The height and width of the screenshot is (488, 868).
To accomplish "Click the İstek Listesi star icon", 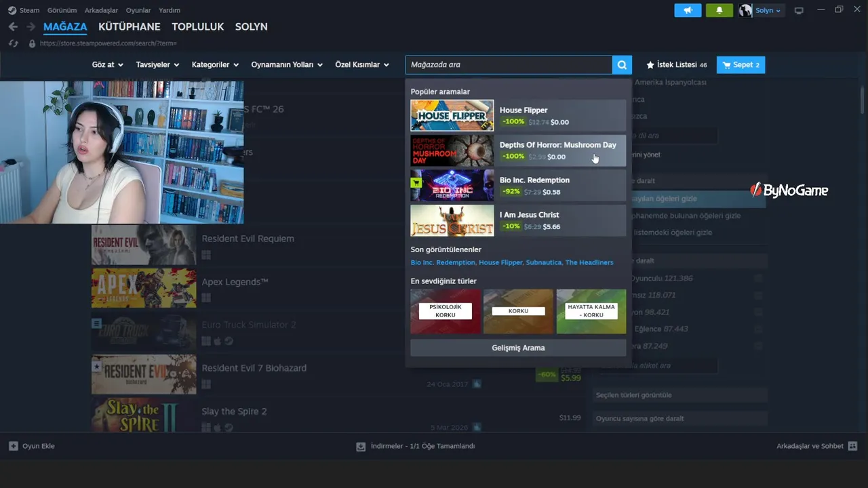I will 650,65.
